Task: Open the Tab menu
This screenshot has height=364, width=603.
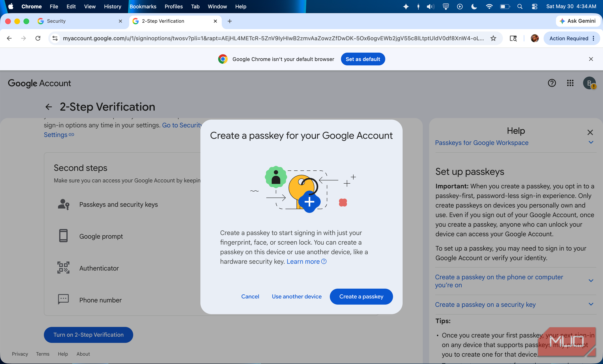Action: pos(195,6)
